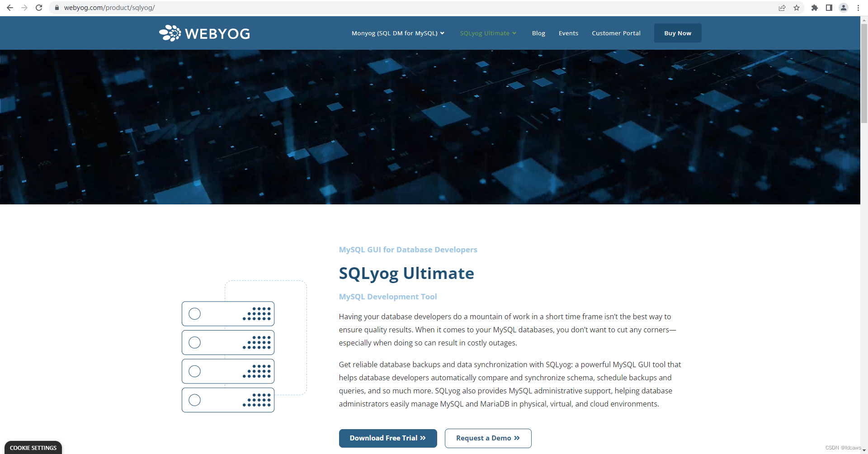Open the extensions puzzle icon
Image resolution: width=868 pixels, height=454 pixels.
[x=815, y=8]
